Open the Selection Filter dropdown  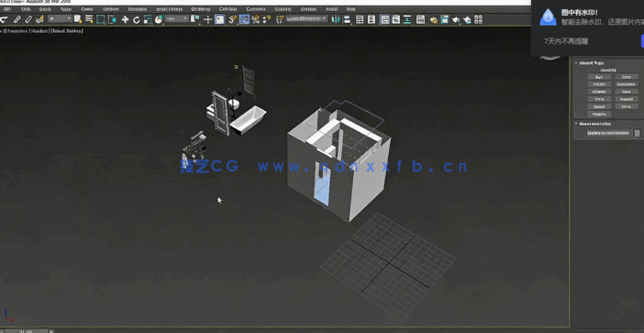pyautogui.click(x=60, y=19)
